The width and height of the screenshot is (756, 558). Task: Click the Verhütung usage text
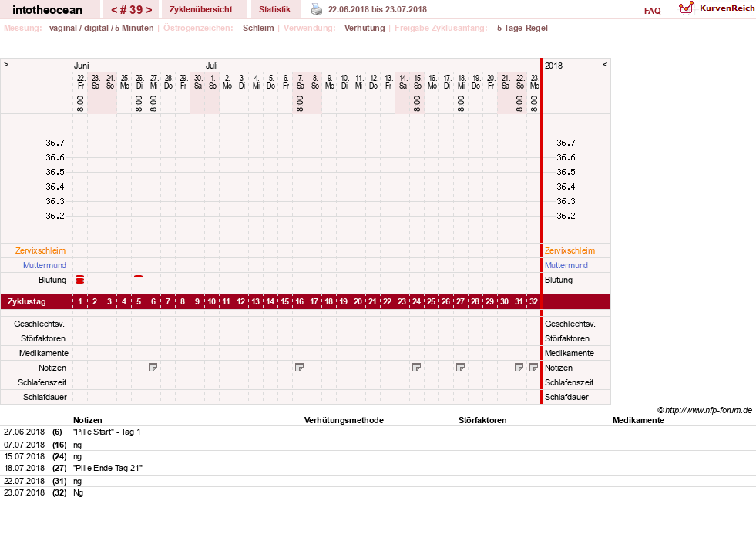click(x=365, y=28)
